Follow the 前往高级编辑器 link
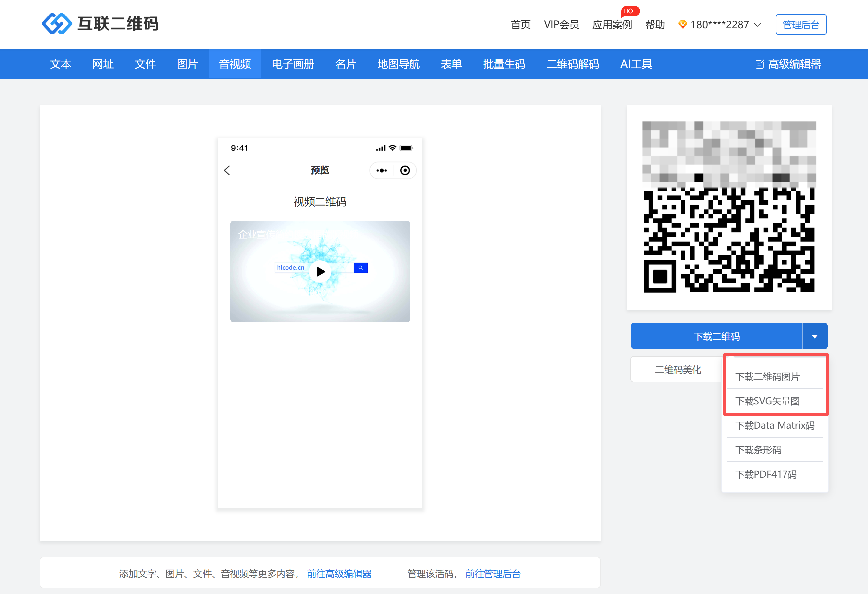The height and width of the screenshot is (594, 868). pos(339,574)
